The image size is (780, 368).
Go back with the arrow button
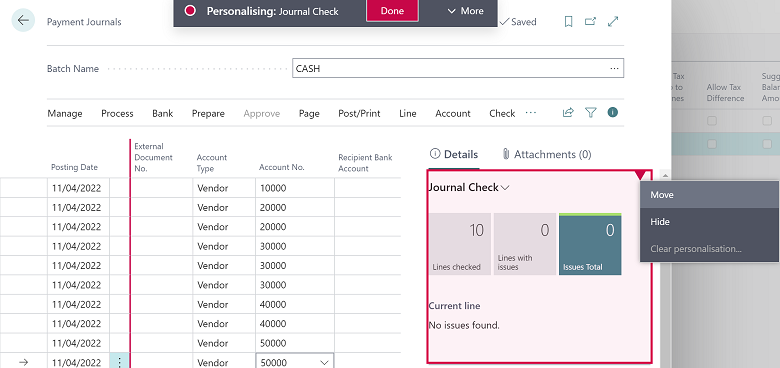pos(23,20)
